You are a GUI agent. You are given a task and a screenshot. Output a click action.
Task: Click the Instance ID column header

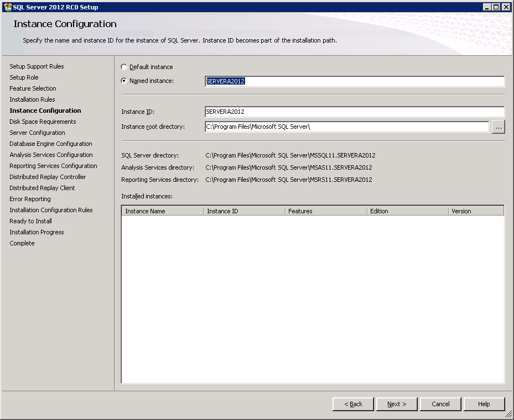pyautogui.click(x=244, y=211)
